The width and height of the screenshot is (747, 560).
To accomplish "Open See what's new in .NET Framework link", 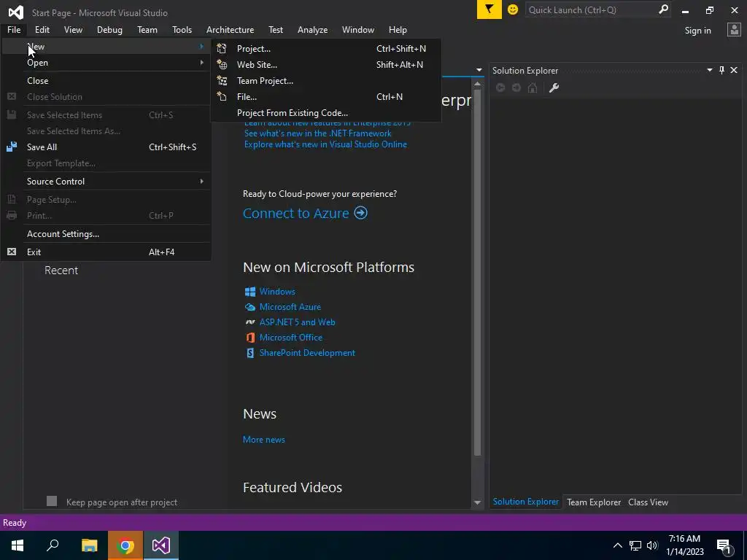I will point(318,133).
